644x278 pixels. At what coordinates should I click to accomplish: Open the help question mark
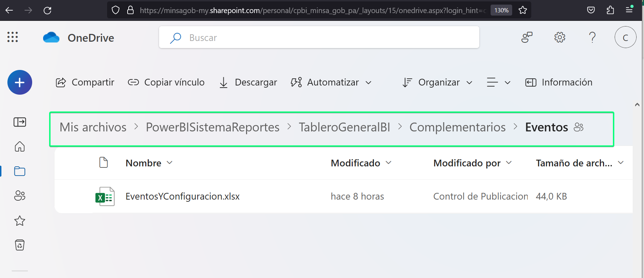[x=592, y=37]
